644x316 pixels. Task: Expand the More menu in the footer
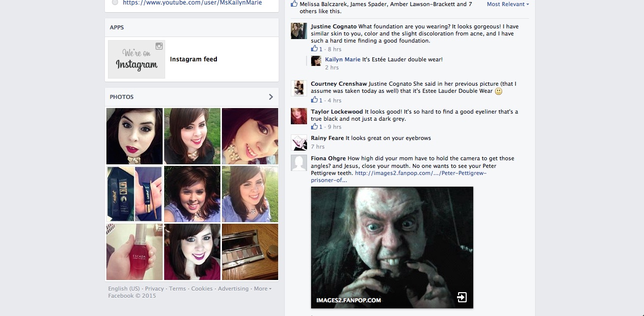pyautogui.click(x=262, y=289)
